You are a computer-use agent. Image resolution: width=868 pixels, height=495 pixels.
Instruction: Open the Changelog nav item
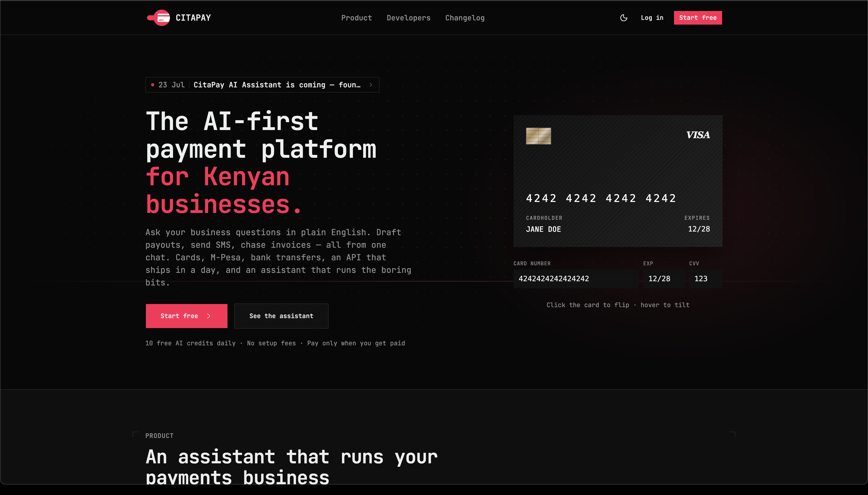click(465, 18)
